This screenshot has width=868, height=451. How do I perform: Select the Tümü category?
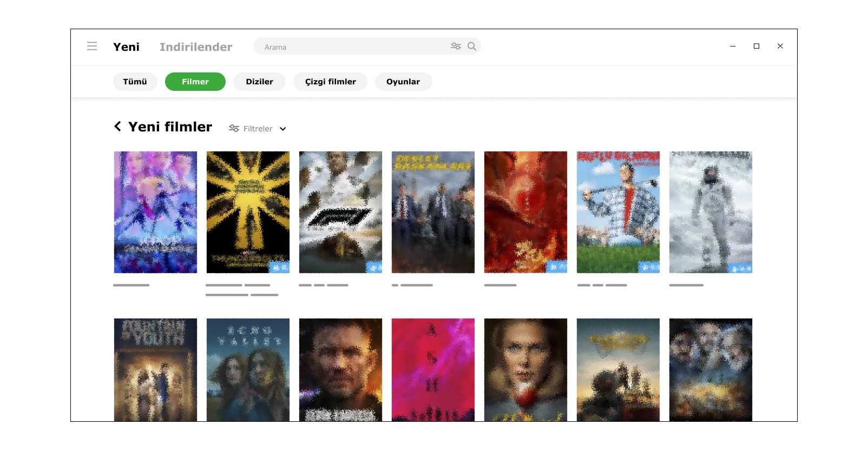(x=135, y=82)
